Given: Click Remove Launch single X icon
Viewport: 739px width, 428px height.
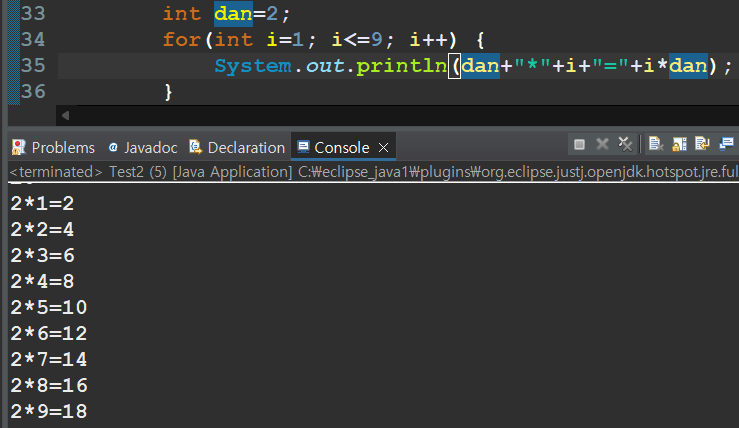Looking at the screenshot, I should pos(602,144).
